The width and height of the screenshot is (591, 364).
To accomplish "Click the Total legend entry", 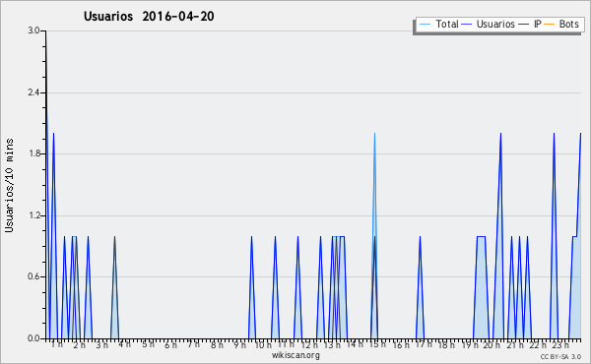I will 438,24.
